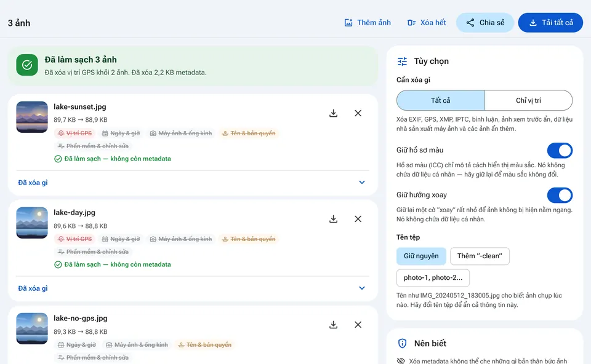The height and width of the screenshot is (364, 591).
Task: Click Ngày & giờ tag on lake-day.jpg
Action: tap(121, 239)
